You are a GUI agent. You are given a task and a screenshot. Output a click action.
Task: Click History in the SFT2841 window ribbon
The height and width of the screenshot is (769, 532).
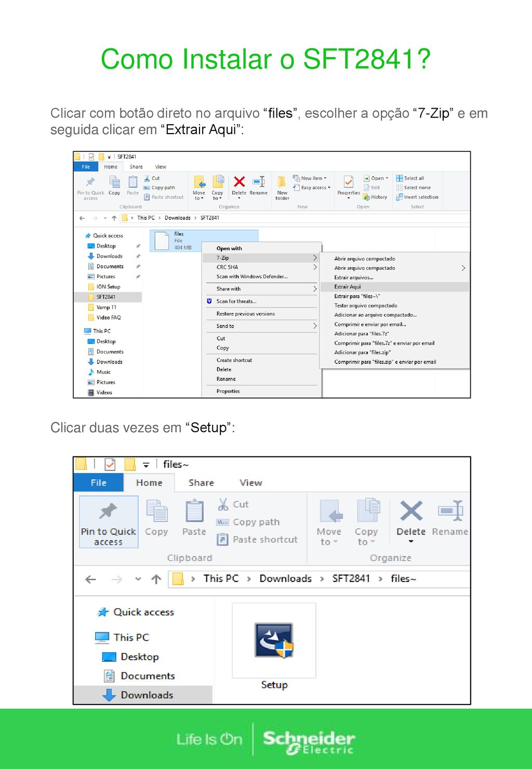pos(375,197)
